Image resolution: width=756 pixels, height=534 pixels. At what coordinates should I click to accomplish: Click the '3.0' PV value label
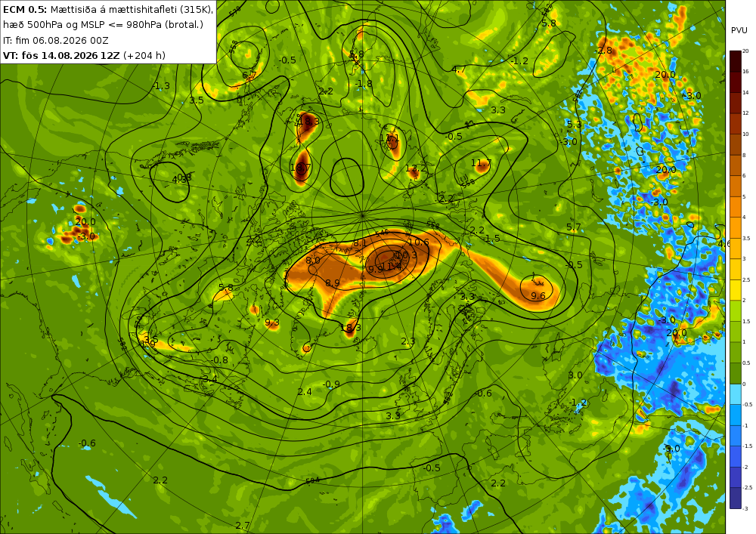(575, 375)
